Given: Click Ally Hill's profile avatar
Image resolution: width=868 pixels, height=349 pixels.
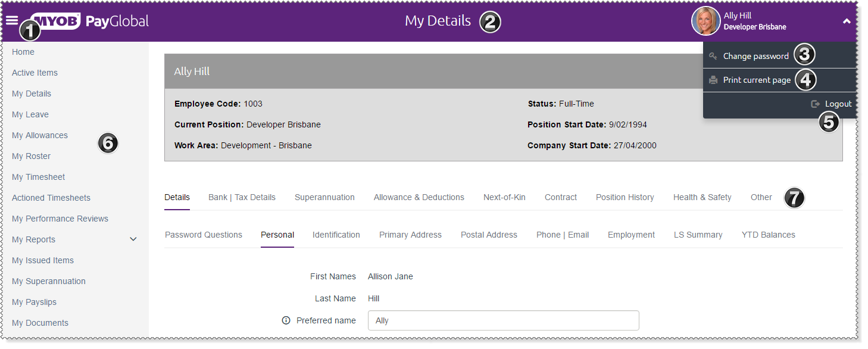Looking at the screenshot, I should [705, 21].
